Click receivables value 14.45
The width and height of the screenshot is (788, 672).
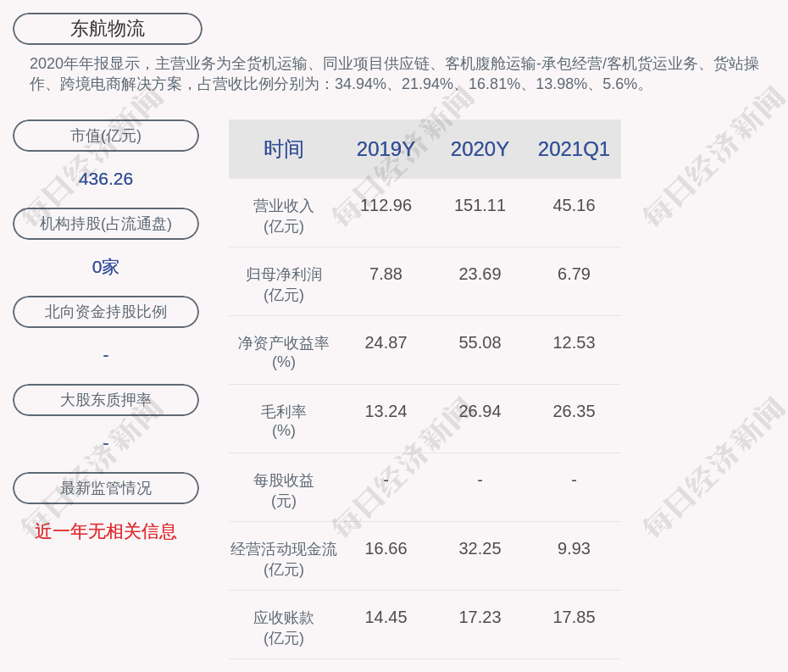386,617
